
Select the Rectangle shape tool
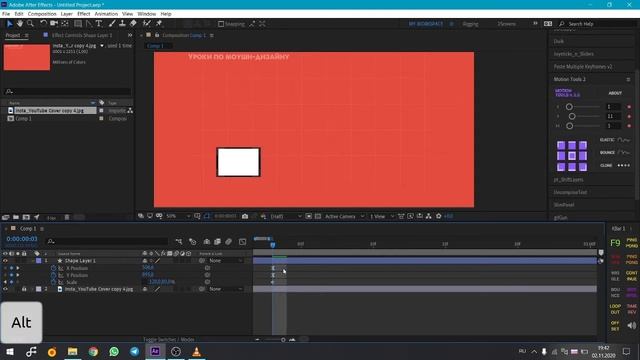point(78,24)
